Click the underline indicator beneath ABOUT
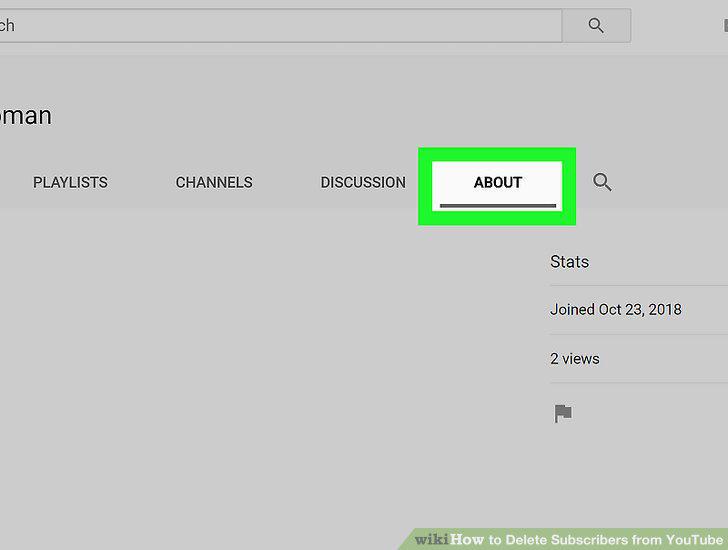Screen dimensions: 728x550 click(x=498, y=206)
